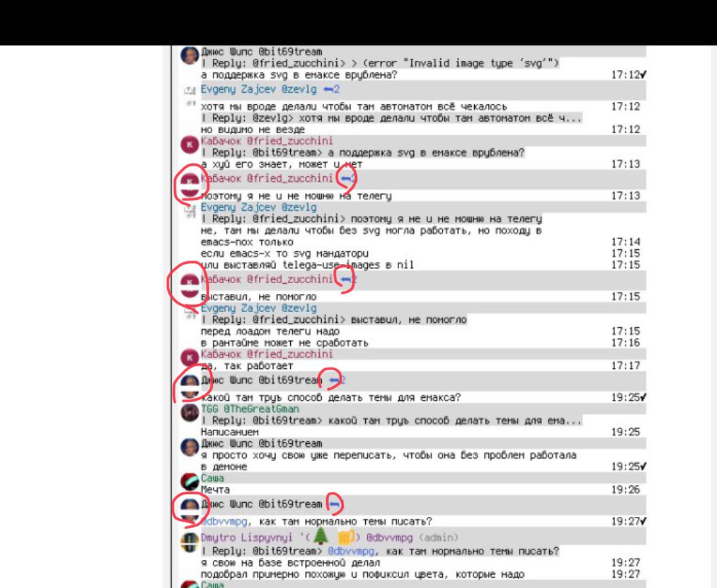Click reply arrow next to Кабачок at 17:13
This screenshot has width=717, height=588.
pyautogui.click(x=348, y=178)
